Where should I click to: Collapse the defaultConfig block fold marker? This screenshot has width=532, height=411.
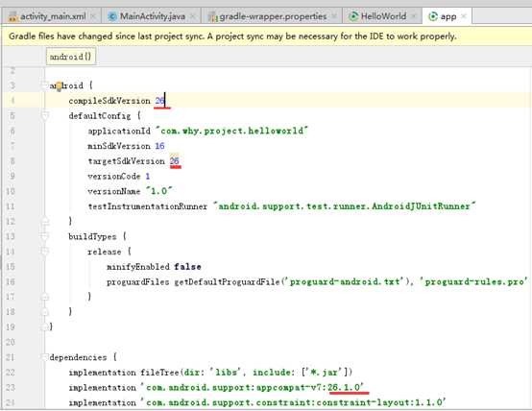click(44, 116)
